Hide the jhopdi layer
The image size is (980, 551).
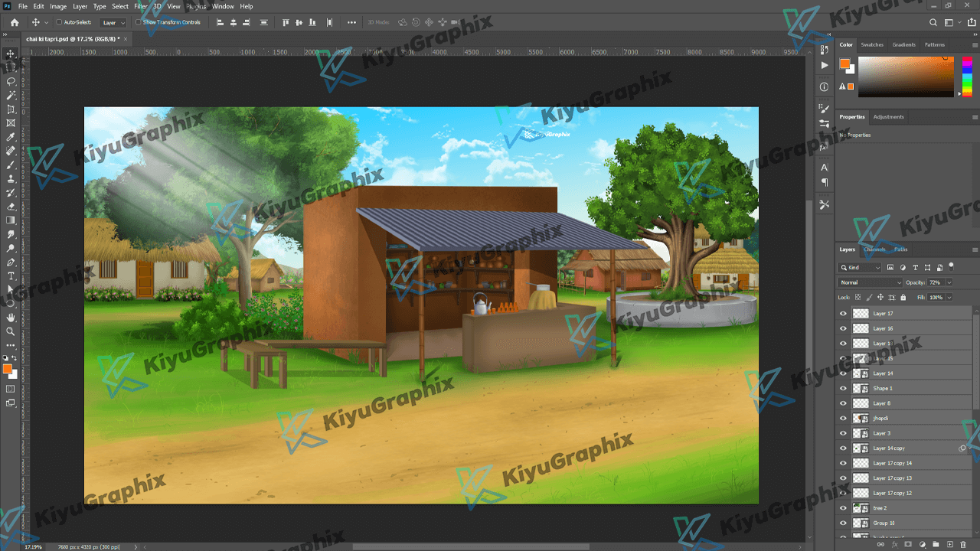click(843, 419)
